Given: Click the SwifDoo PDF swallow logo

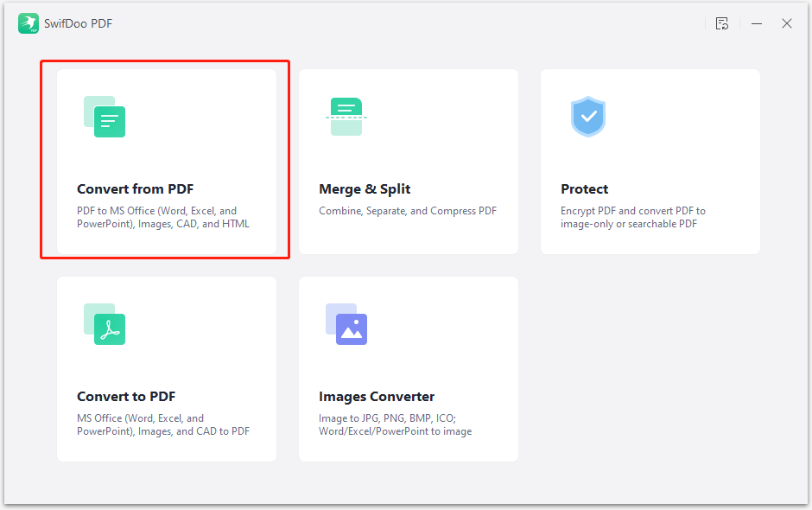Looking at the screenshot, I should (x=29, y=23).
